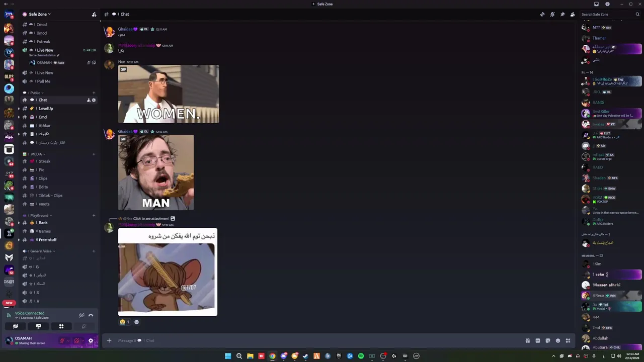Click the share screen button
This screenshot has height=362, width=644.
tap(38, 326)
